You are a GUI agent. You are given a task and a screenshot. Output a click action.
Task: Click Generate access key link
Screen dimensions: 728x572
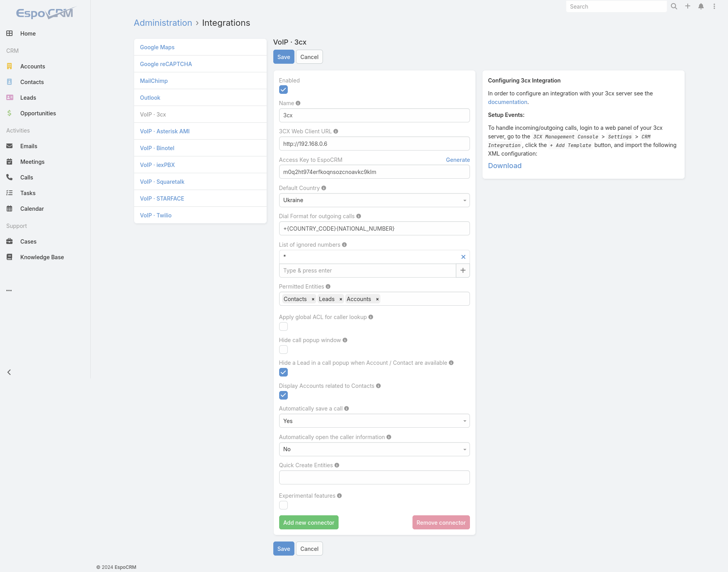click(x=458, y=160)
